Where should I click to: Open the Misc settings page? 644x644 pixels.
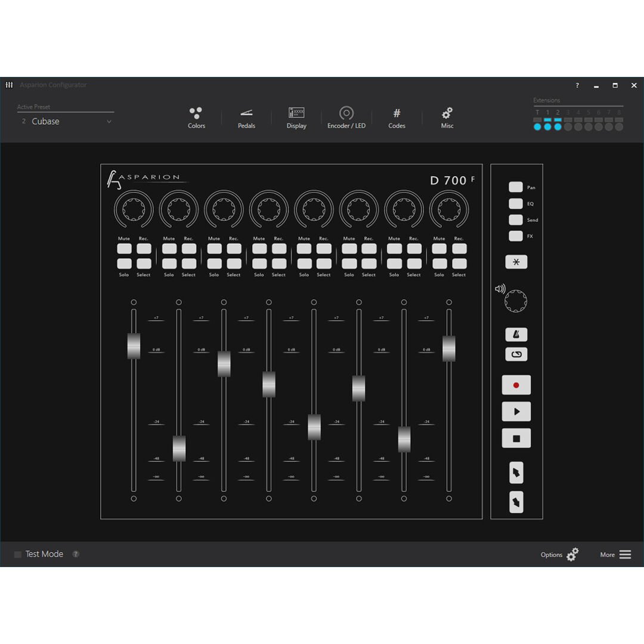(447, 117)
